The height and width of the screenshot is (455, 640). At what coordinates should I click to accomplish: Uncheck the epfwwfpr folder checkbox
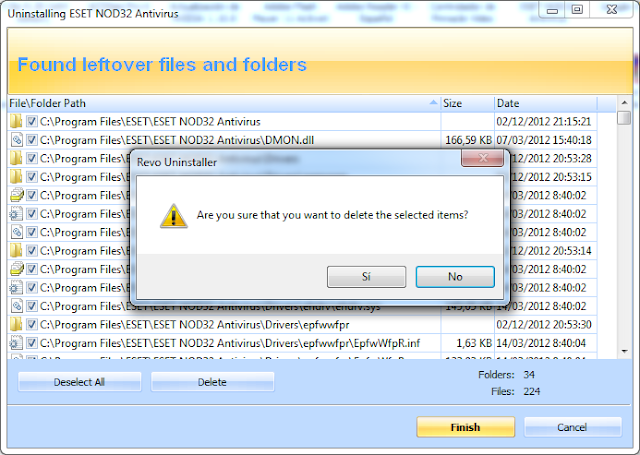pos(32,324)
